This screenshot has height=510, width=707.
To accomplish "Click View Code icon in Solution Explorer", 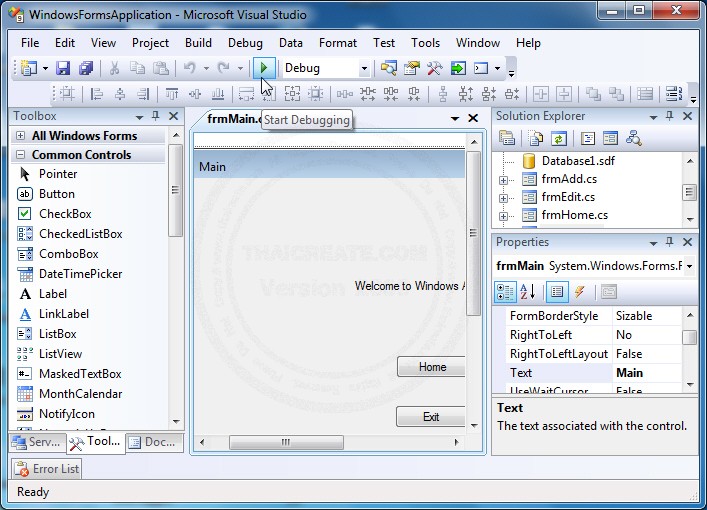I will (588, 138).
